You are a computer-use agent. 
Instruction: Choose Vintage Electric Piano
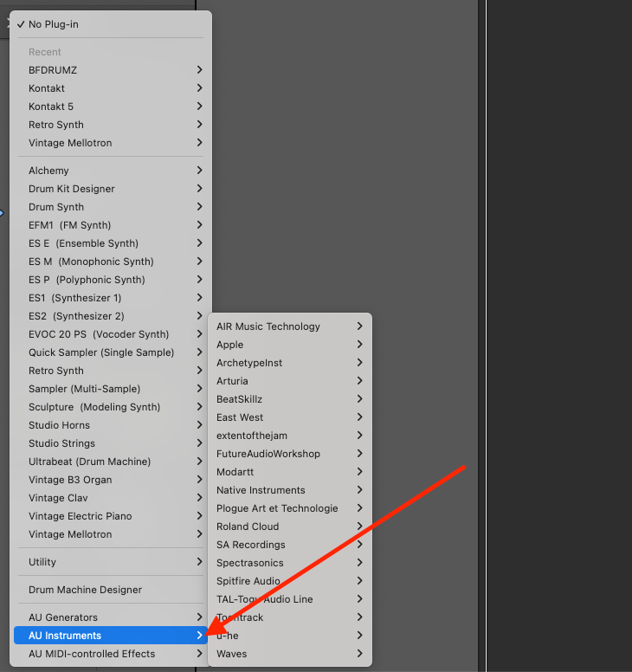click(111, 516)
